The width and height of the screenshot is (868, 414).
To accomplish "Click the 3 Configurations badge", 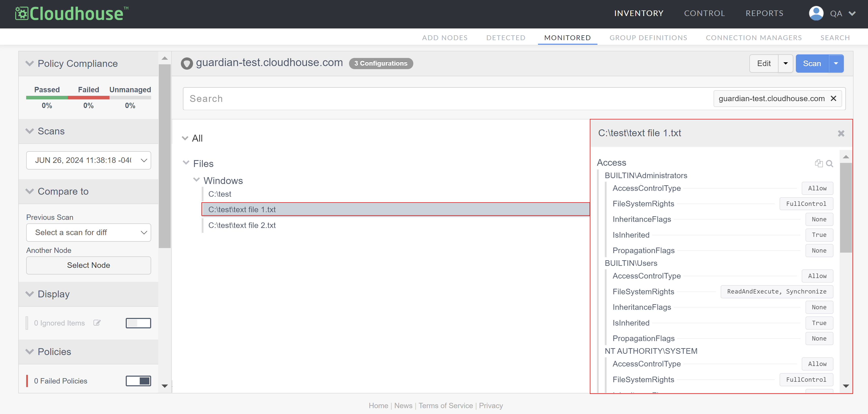I will point(381,63).
